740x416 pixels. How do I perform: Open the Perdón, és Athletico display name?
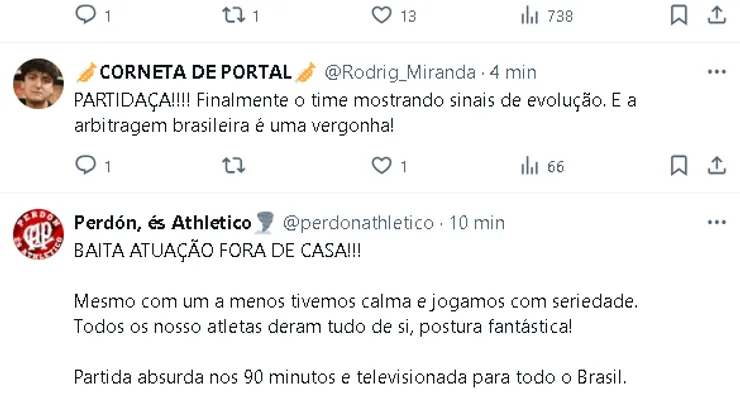point(164,222)
